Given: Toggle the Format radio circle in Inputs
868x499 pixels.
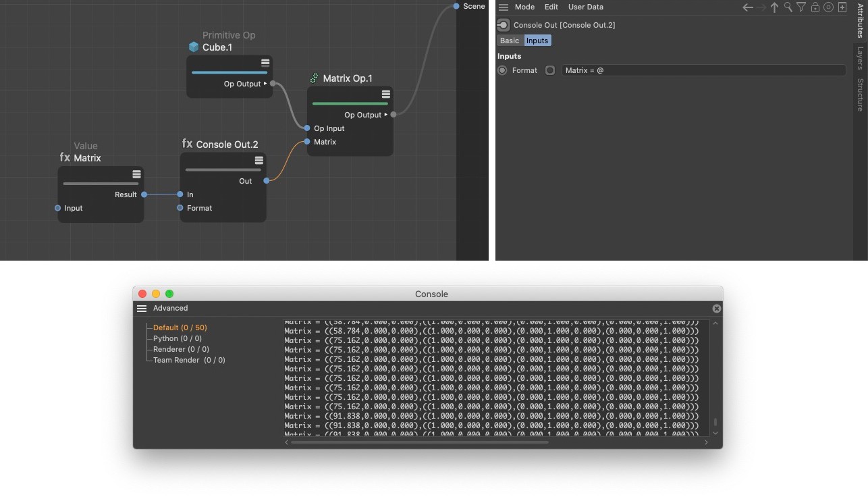Looking at the screenshot, I should coord(502,70).
